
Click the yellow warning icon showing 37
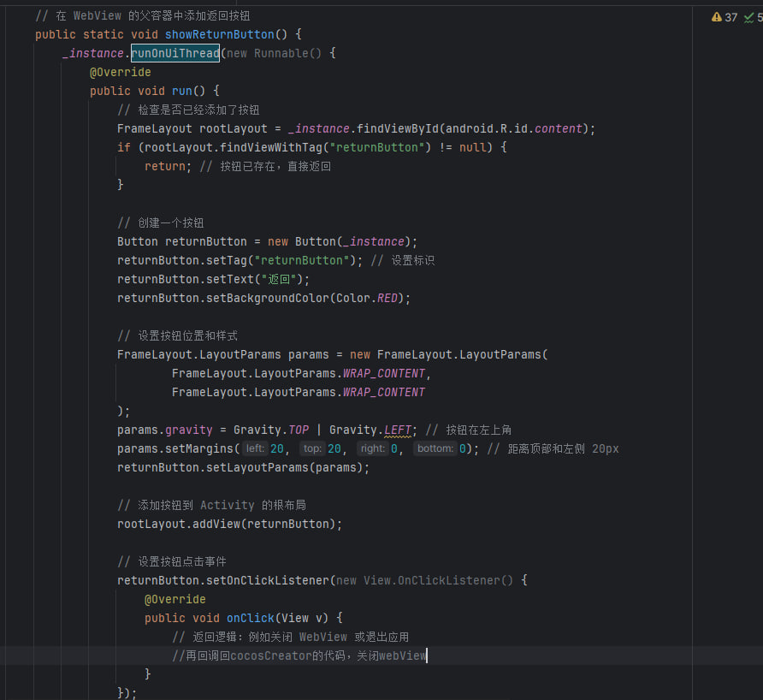click(x=716, y=17)
